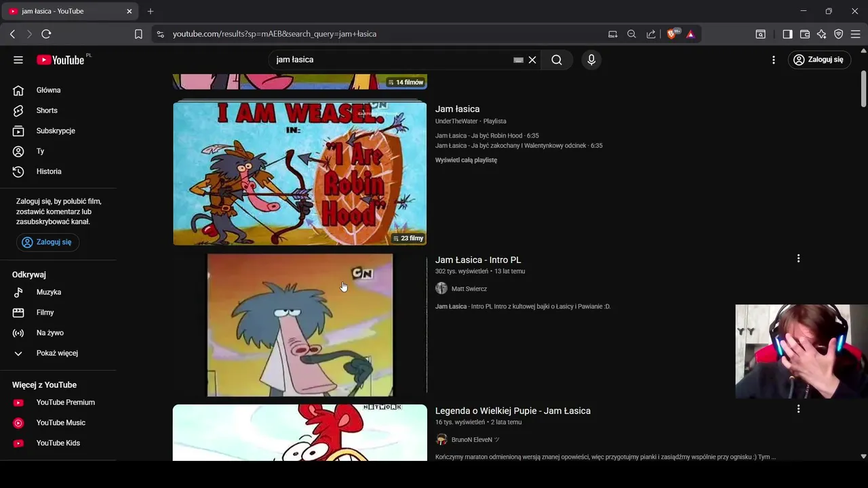Play 'Ja być zakochany I Walentynkowy odcinek' entry

519,146
